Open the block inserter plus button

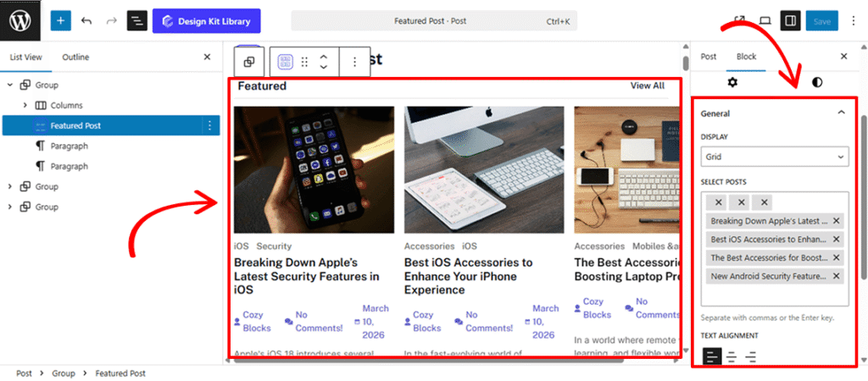coord(61,21)
